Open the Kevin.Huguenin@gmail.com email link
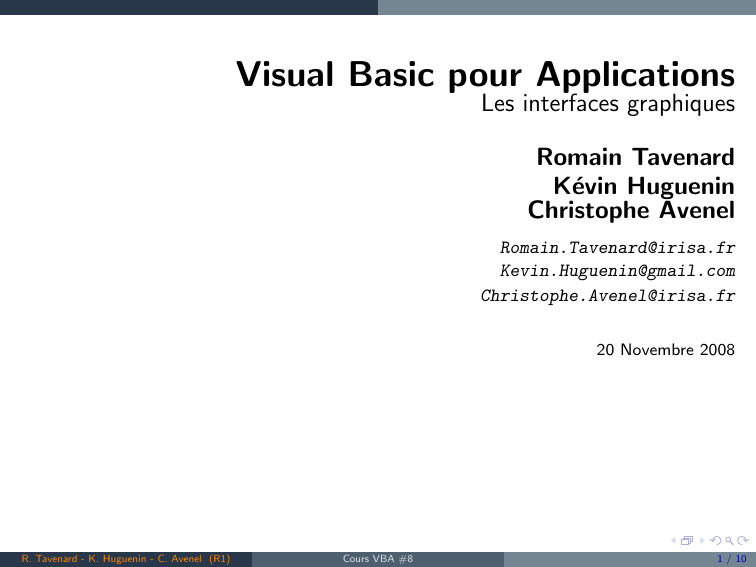Screen dimensions: 756x567 coord(618,271)
